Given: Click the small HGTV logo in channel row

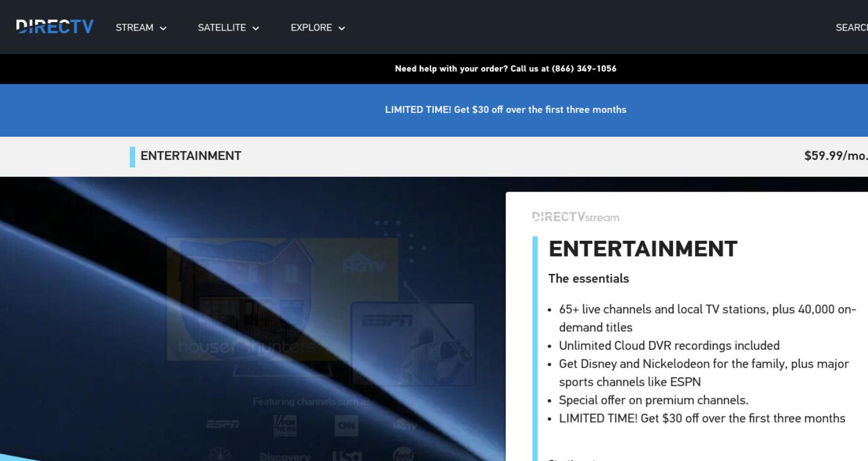Looking at the screenshot, I should [x=405, y=426].
